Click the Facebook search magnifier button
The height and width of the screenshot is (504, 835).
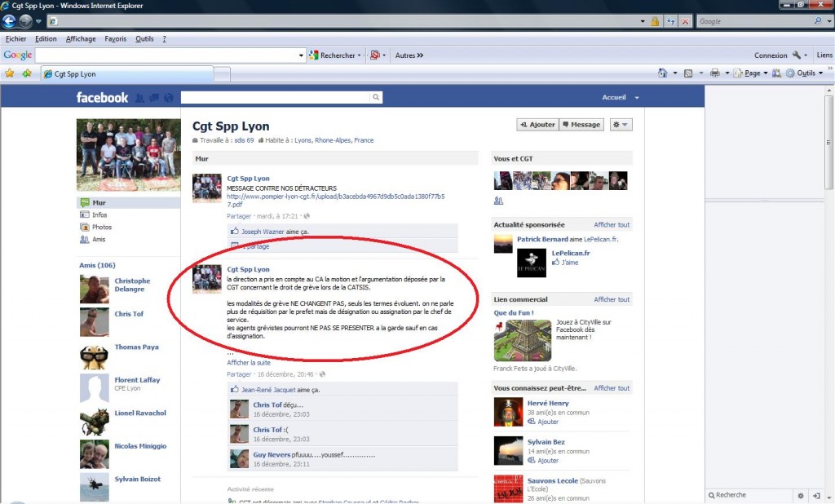(x=376, y=97)
